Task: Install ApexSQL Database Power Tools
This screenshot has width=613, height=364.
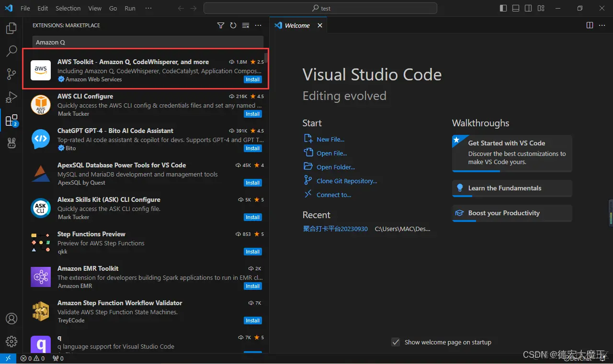Action: tap(252, 183)
